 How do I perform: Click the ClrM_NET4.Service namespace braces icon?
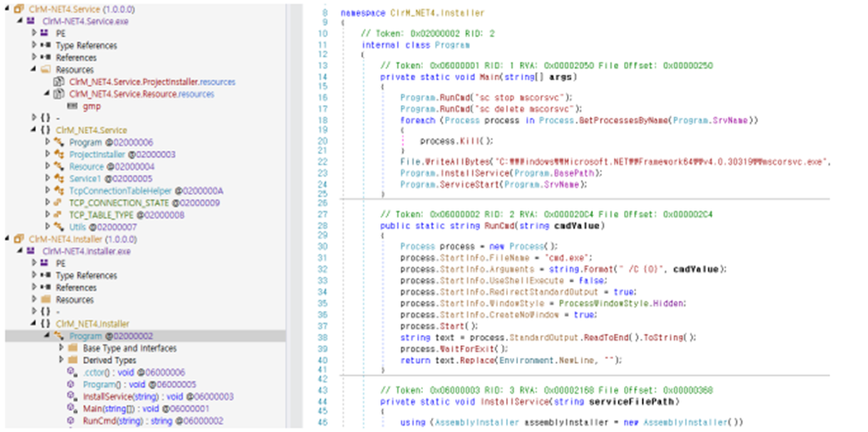[x=45, y=130]
